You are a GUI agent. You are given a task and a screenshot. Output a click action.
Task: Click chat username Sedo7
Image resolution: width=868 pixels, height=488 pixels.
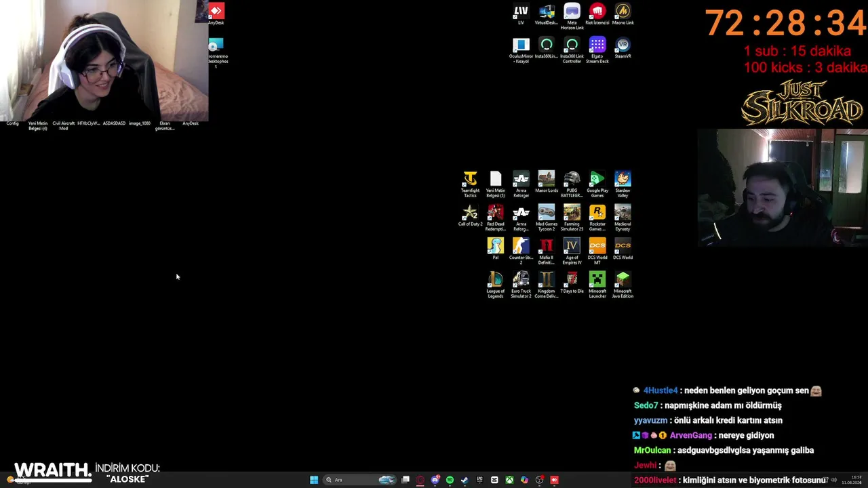tap(646, 405)
